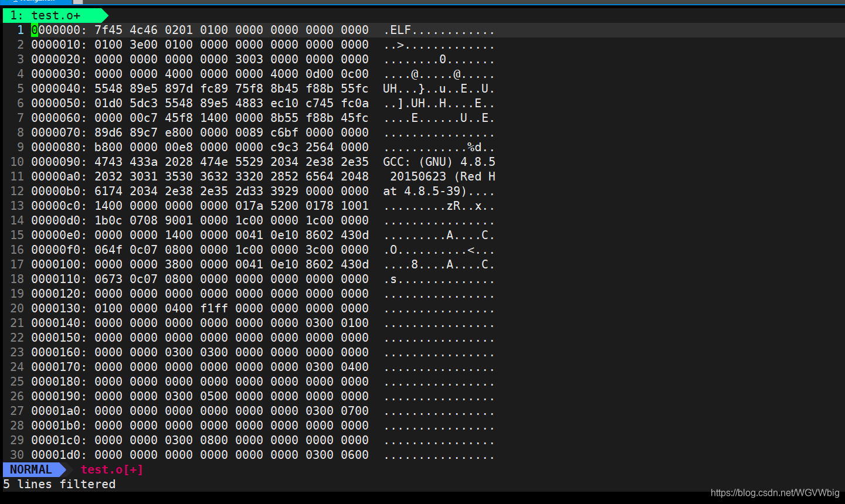Click hex value '0400' on line 24
Image resolution: width=845 pixels, height=504 pixels.
(x=355, y=367)
